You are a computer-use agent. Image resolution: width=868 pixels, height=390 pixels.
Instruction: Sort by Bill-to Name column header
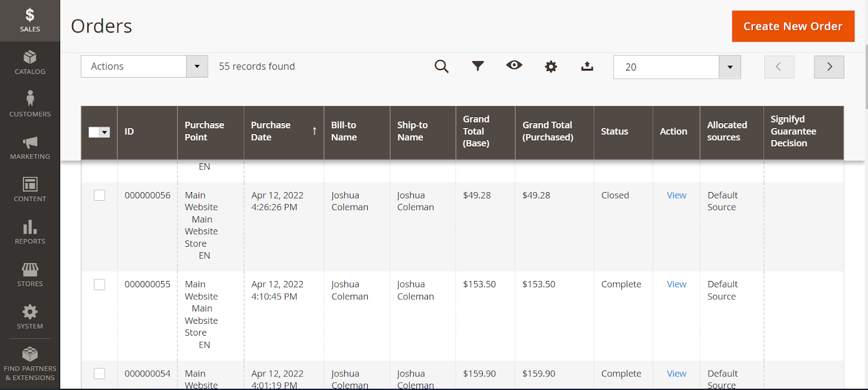(x=357, y=132)
